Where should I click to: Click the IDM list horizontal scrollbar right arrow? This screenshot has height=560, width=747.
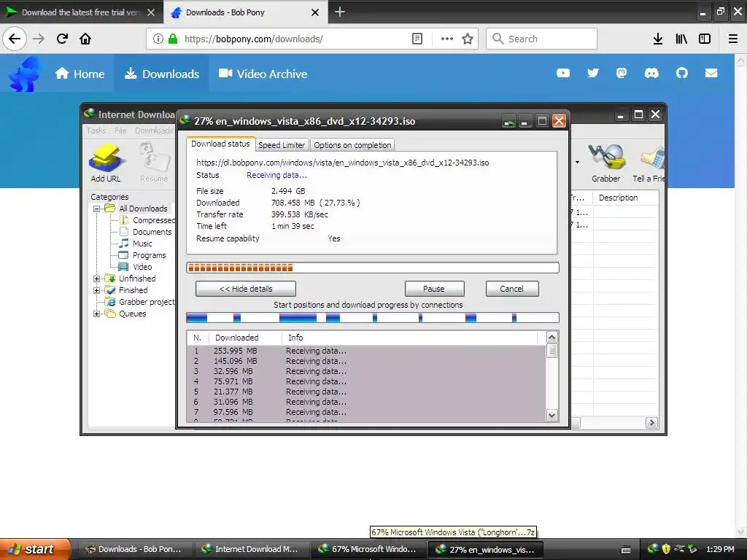651,423
